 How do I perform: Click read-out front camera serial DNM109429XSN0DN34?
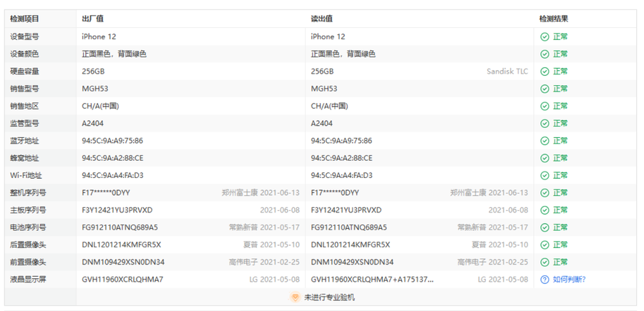coord(352,262)
